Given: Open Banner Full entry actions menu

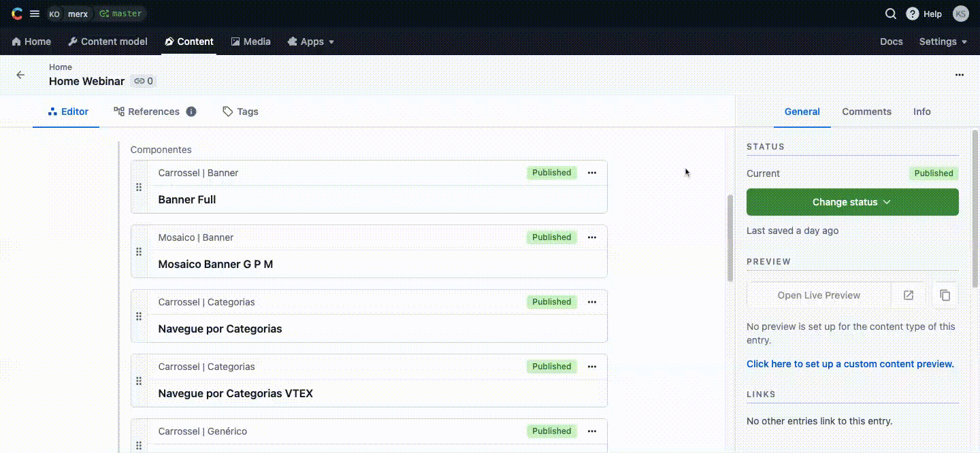Looking at the screenshot, I should [592, 173].
